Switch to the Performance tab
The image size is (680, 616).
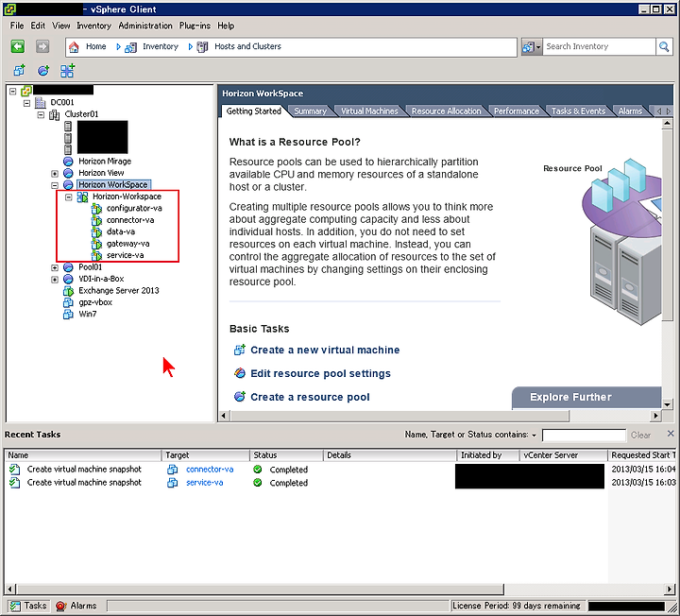[x=517, y=111]
